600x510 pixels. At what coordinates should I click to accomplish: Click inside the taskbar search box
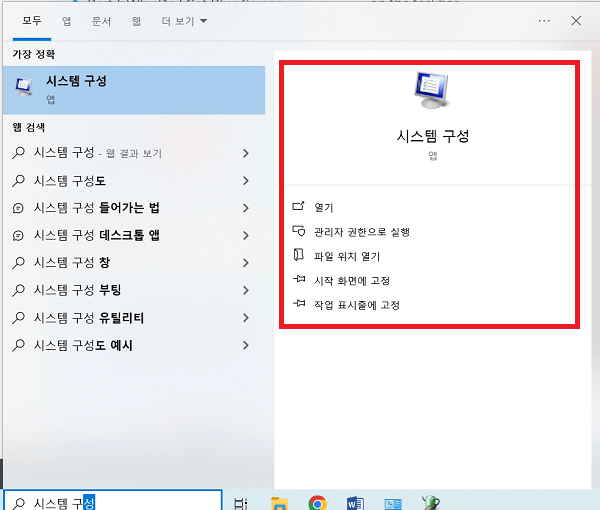click(x=113, y=500)
